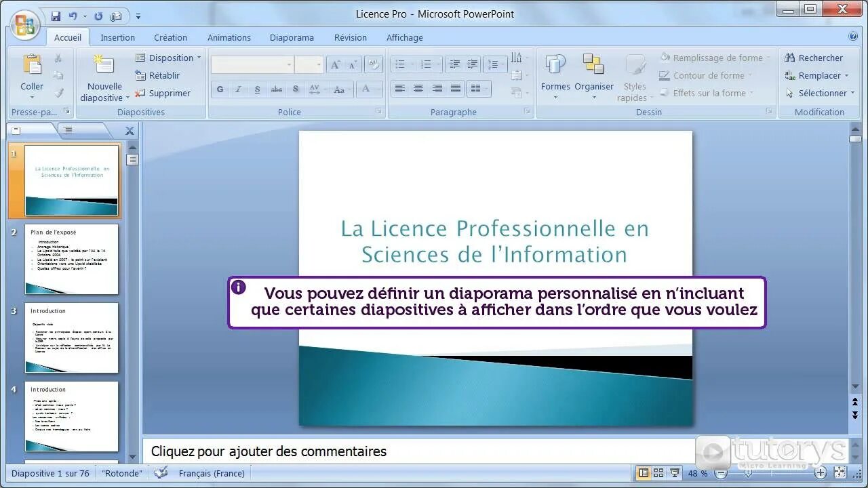Image resolution: width=868 pixels, height=488 pixels.
Task: Open the Organiser dropdown
Action: [x=594, y=77]
